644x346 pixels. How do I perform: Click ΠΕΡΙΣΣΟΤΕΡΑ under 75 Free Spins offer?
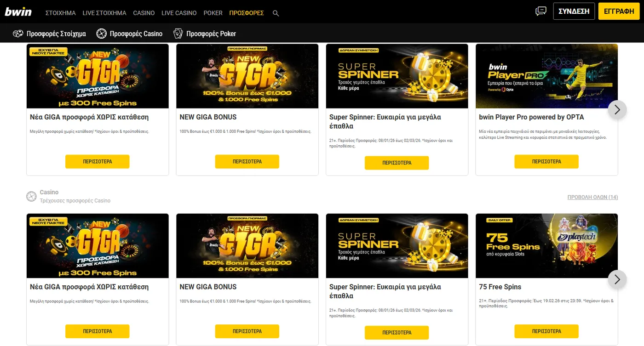coord(546,331)
